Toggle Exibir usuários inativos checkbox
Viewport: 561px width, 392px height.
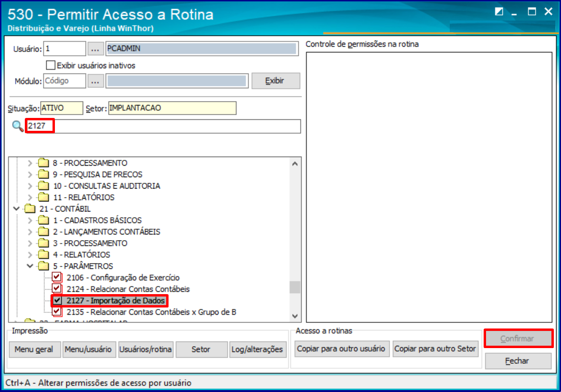coord(51,65)
